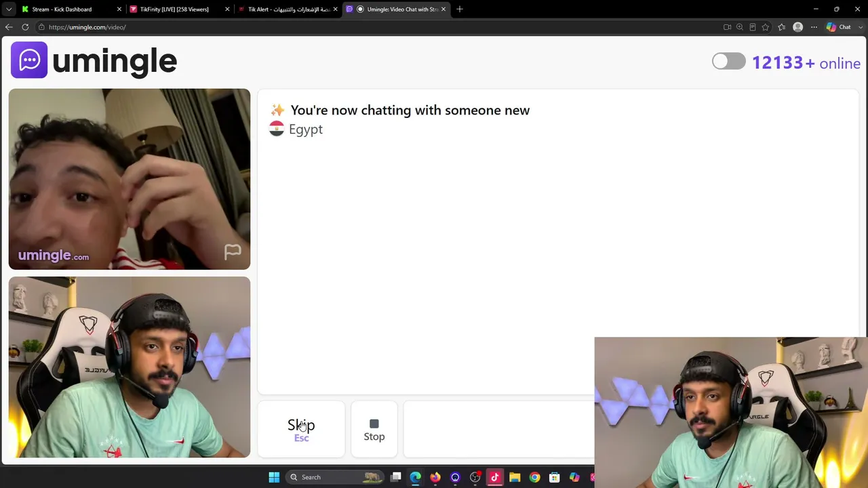The image size is (868, 488).
Task: Open Task View on the taskbar
Action: click(x=396, y=477)
